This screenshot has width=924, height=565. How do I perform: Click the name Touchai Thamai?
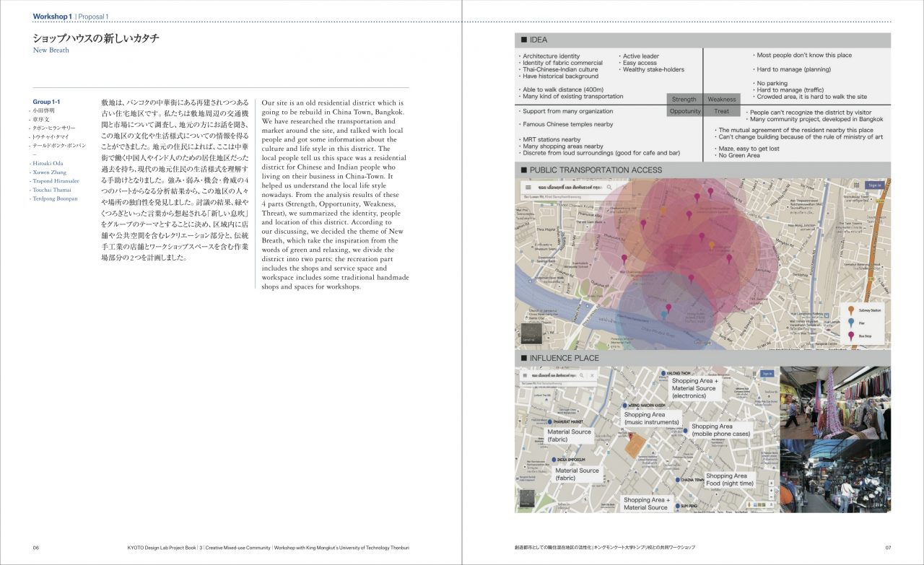(x=52, y=190)
